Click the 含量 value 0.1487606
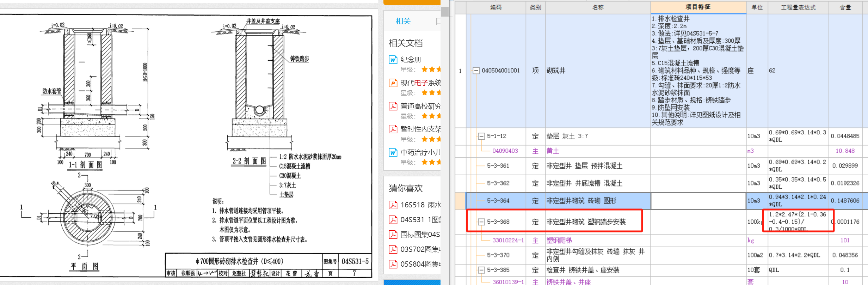868x285 pixels. [x=845, y=201]
